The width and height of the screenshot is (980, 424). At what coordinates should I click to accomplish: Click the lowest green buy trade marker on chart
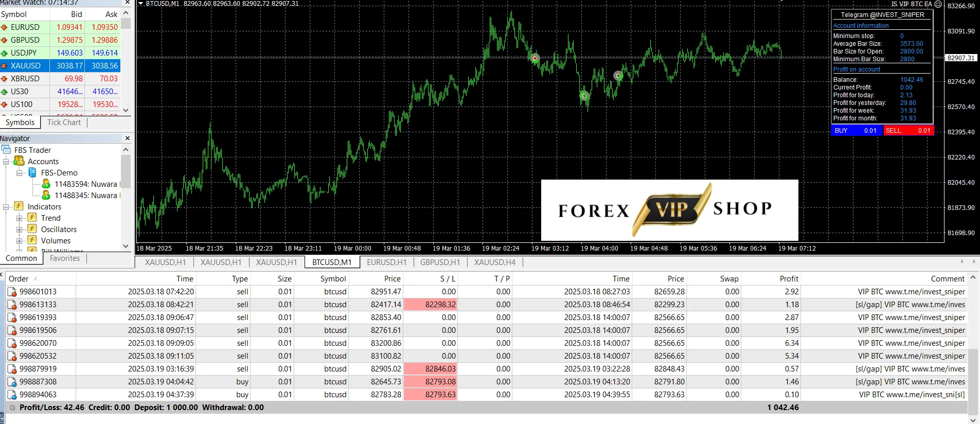coord(584,96)
